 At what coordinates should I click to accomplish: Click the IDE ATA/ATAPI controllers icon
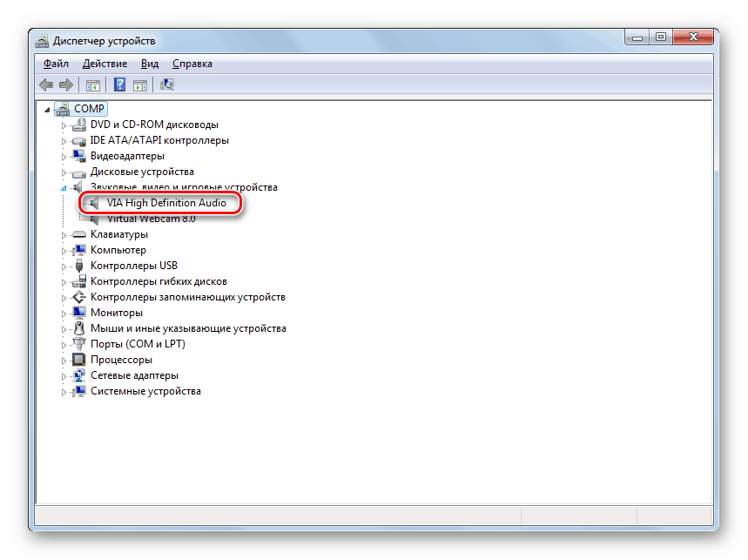tap(79, 141)
